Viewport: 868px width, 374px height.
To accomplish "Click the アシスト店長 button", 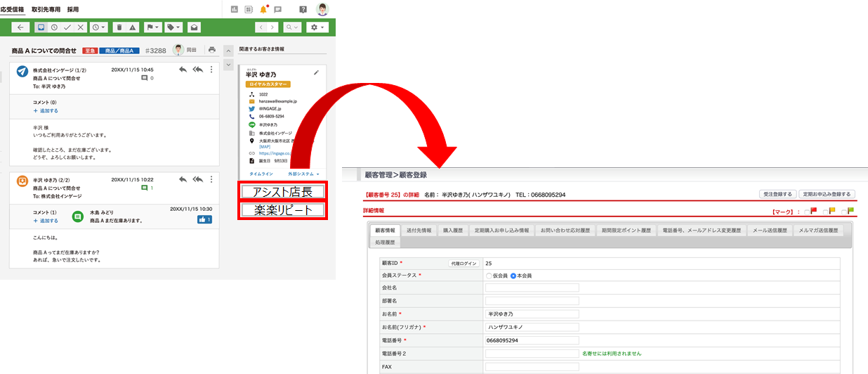I will click(282, 191).
